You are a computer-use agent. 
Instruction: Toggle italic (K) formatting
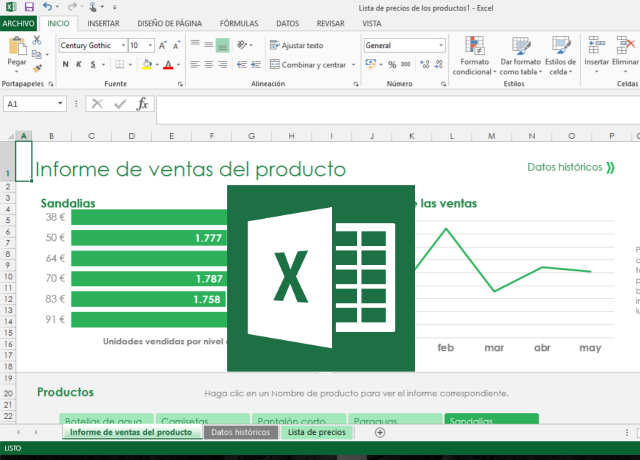pos(79,64)
